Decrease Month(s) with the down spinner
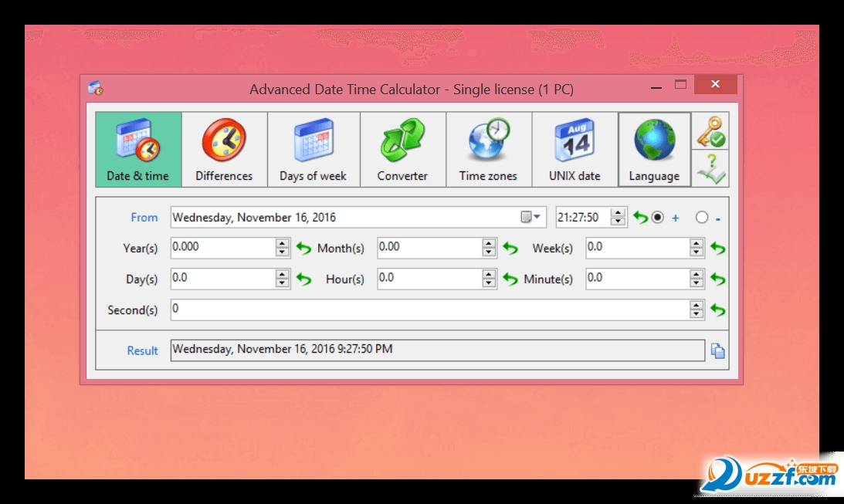 [x=489, y=252]
